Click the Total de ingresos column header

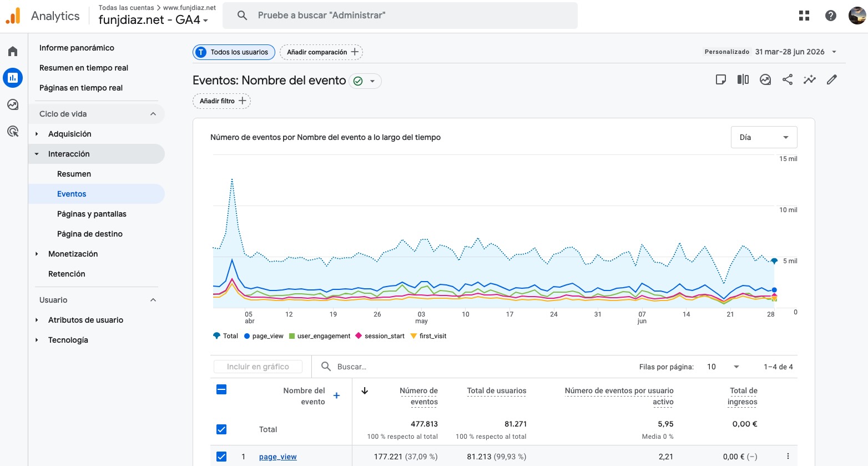click(743, 396)
